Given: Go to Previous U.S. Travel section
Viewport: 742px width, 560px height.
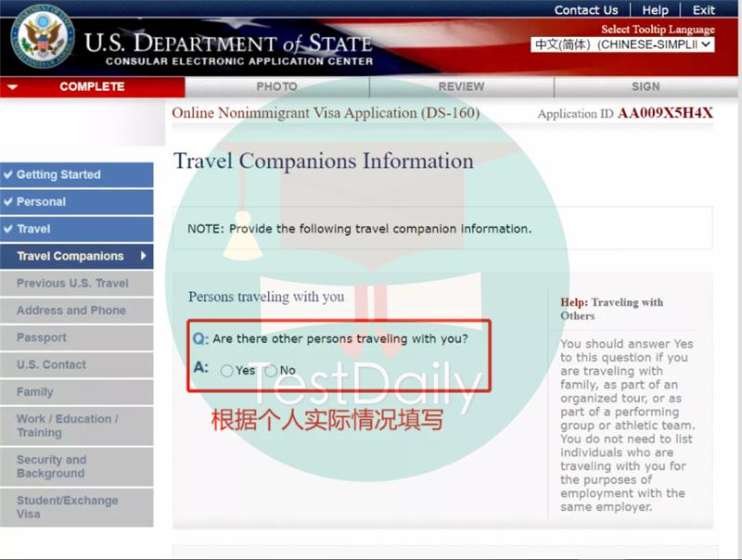Looking at the screenshot, I should (77, 284).
